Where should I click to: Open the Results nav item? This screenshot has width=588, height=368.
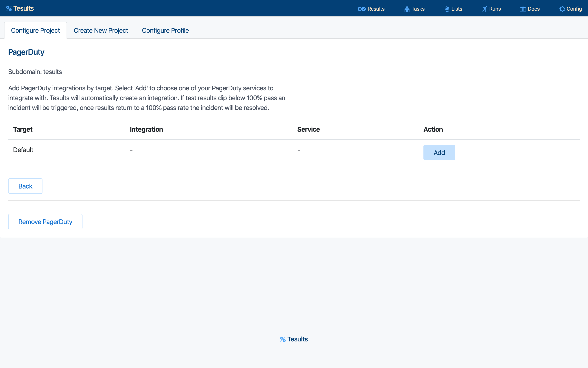(371, 9)
